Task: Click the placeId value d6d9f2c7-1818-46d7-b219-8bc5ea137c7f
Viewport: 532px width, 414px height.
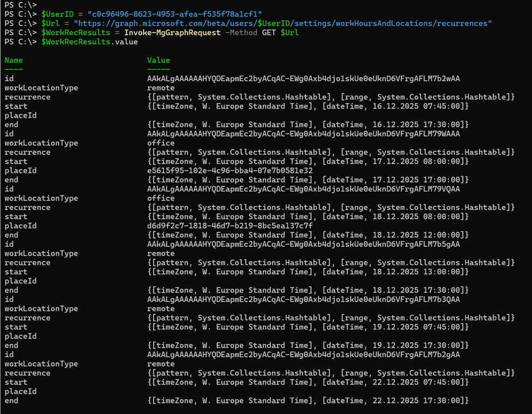Action: [x=230, y=226]
